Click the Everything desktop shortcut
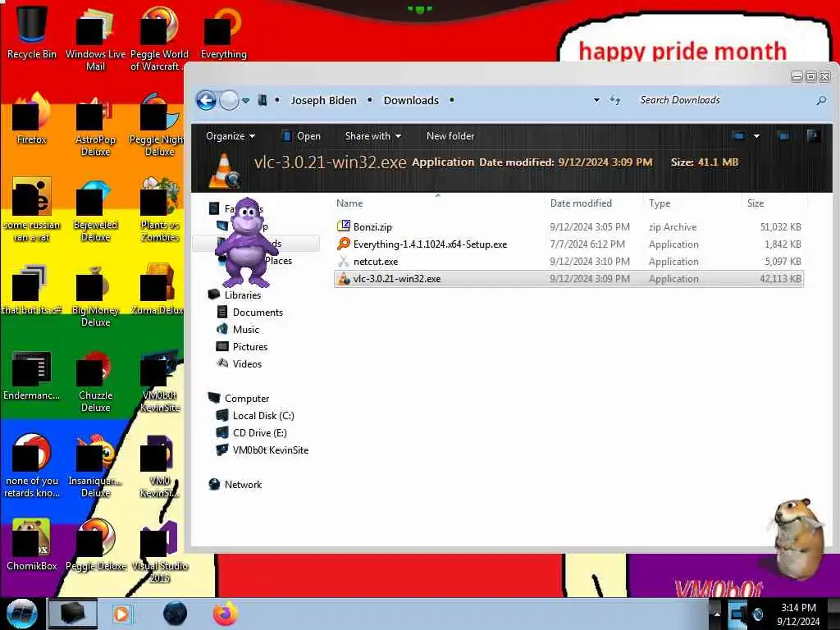The image size is (840, 630). coord(223,32)
